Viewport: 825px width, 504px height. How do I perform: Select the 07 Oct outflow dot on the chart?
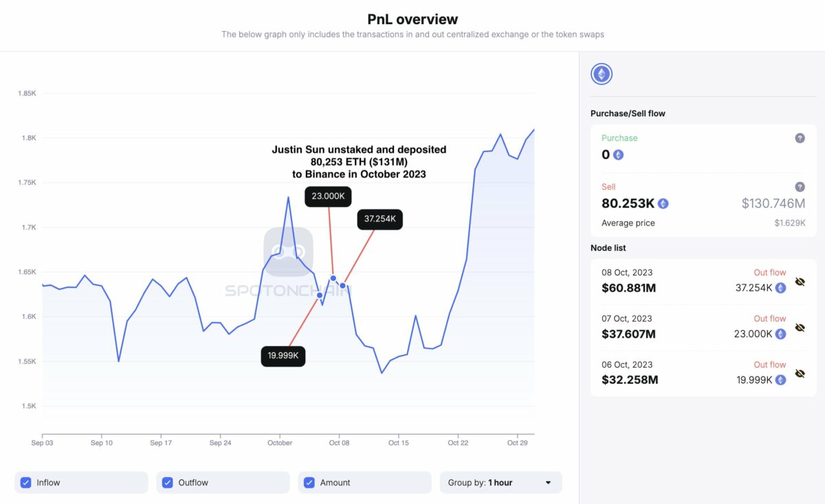333,278
